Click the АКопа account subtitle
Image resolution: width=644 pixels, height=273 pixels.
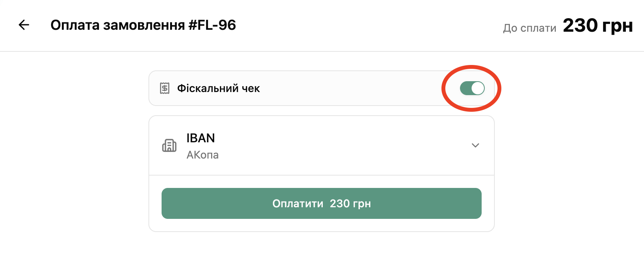pos(203,155)
